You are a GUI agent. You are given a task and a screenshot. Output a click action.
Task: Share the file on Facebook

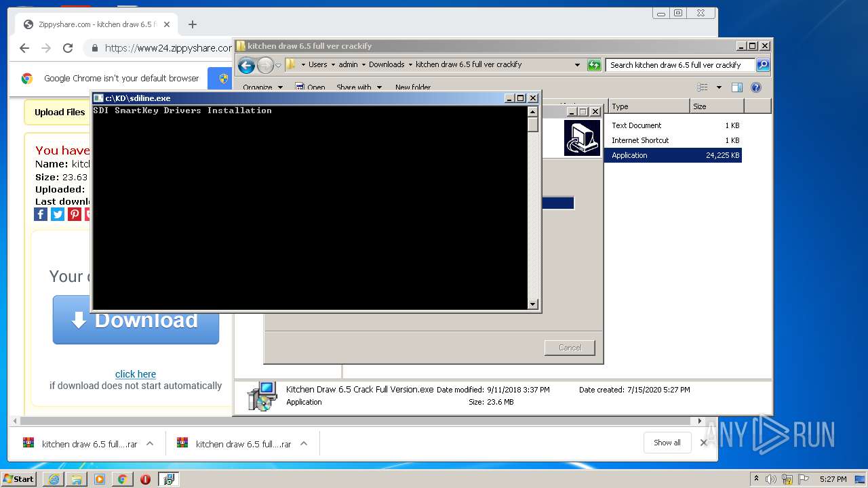click(x=41, y=214)
